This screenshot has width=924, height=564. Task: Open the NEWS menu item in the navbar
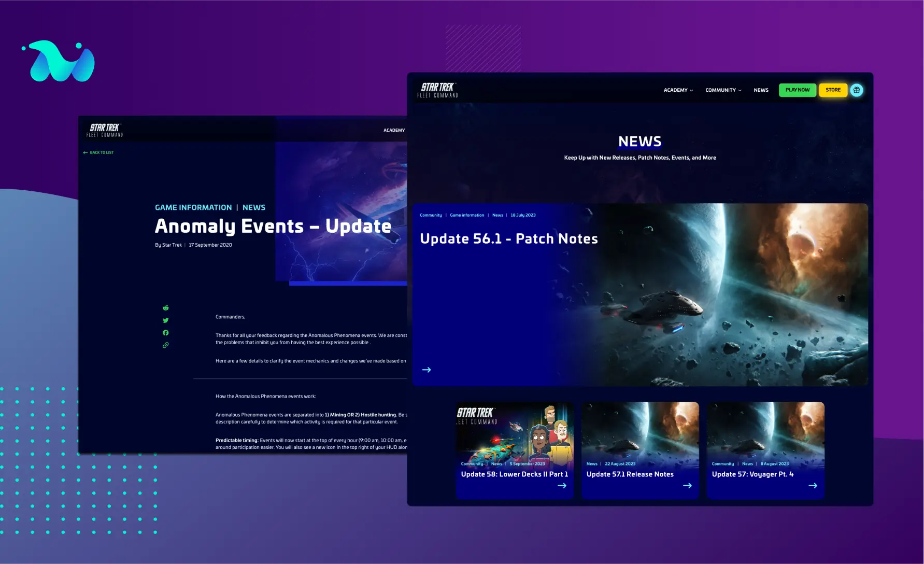pyautogui.click(x=761, y=90)
